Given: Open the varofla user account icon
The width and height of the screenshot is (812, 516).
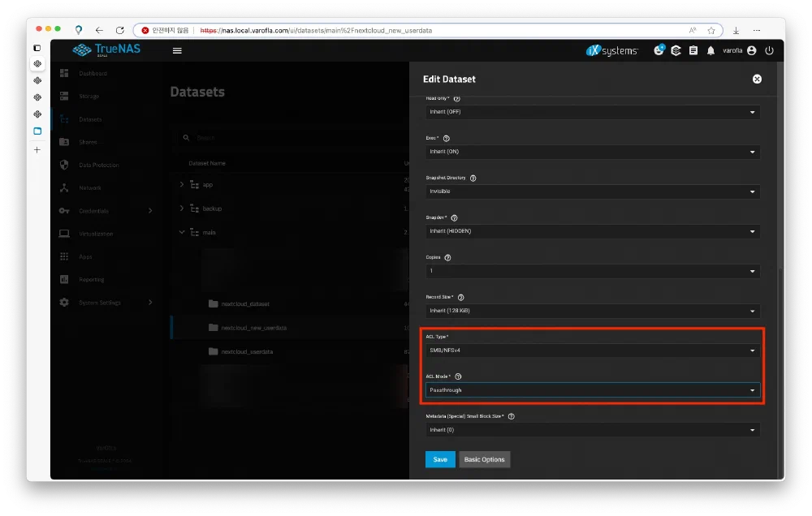Looking at the screenshot, I should tap(751, 50).
